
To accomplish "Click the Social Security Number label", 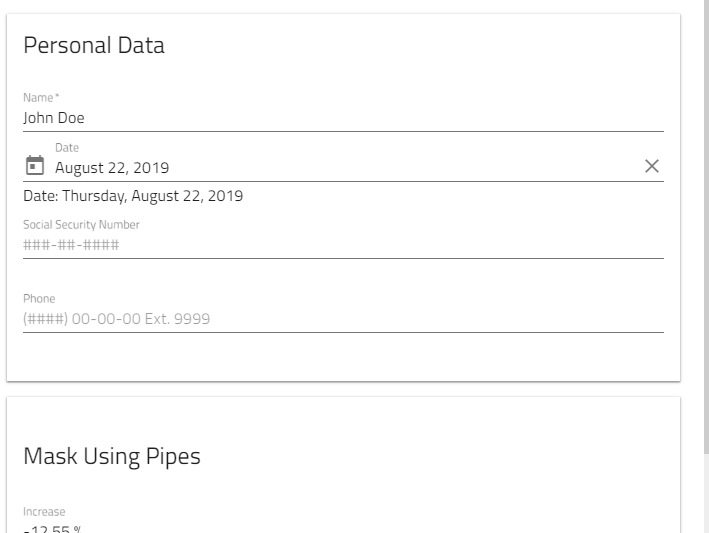I will [81, 225].
